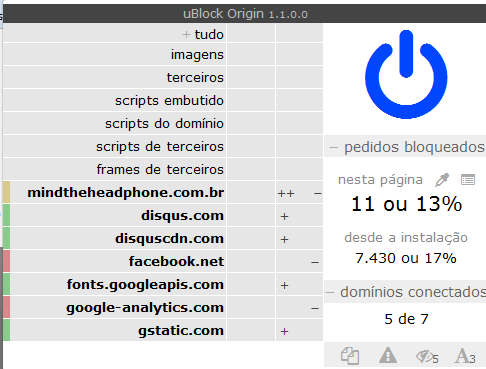Set global rule for terceiros row
486x369 pixels.
point(251,77)
